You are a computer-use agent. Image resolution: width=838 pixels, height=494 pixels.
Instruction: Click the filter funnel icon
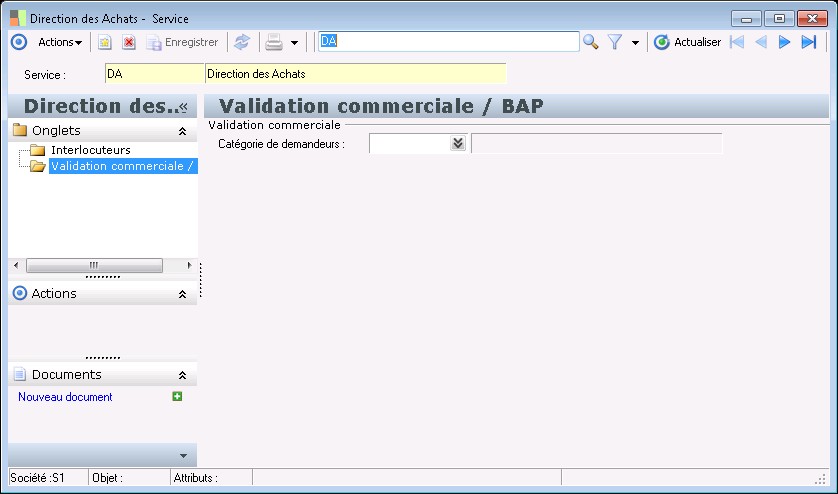[x=615, y=42]
